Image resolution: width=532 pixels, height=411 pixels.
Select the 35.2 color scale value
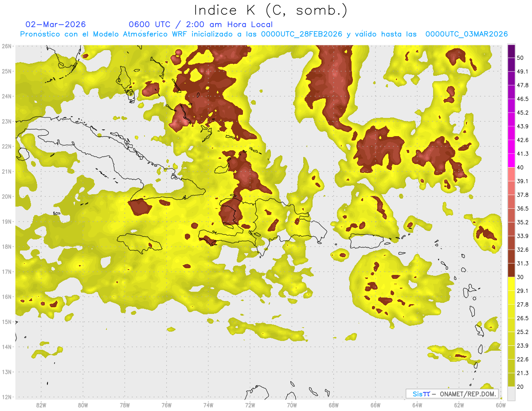(523, 222)
